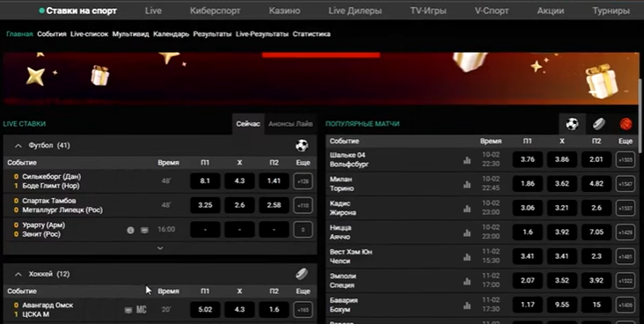
Task: Click the Ставки на спорт logo tab
Action: pyautogui.click(x=77, y=11)
